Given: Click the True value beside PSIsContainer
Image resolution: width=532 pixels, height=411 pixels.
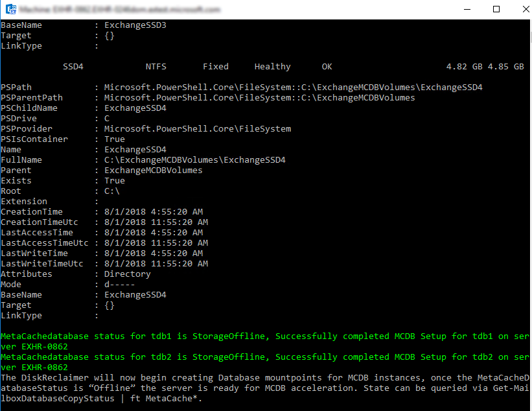Looking at the screenshot, I should click(x=114, y=139).
